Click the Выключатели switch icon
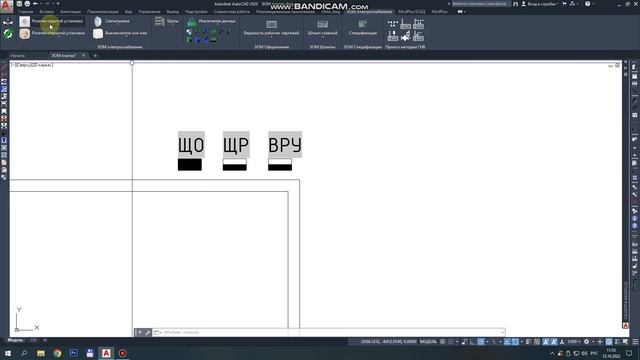The height and width of the screenshot is (360, 640). pos(98,33)
